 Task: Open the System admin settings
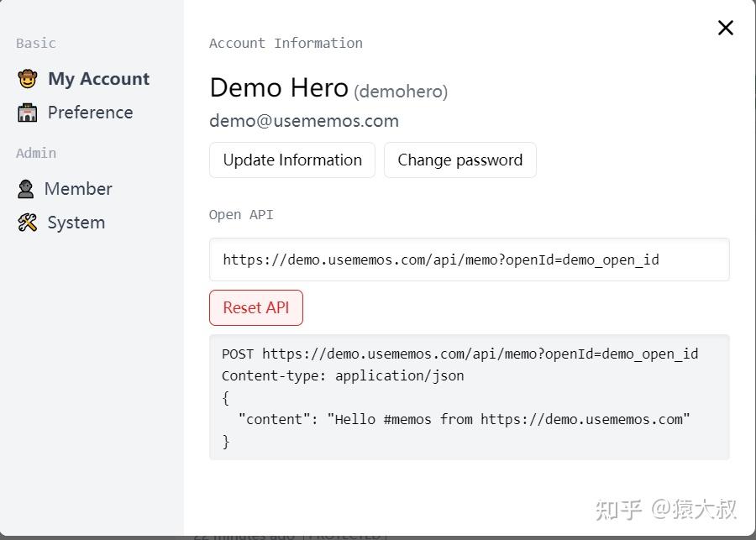76,223
